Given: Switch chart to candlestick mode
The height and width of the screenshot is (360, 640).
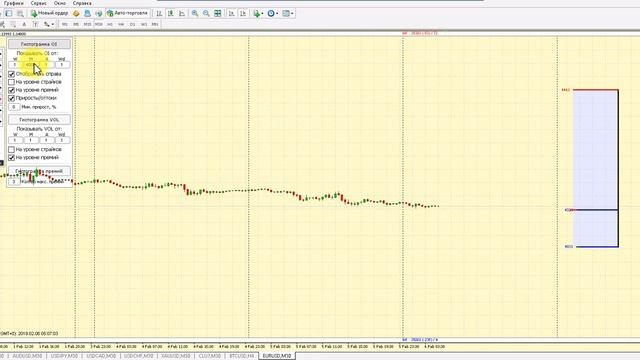Looking at the screenshot, I should click(171, 13).
